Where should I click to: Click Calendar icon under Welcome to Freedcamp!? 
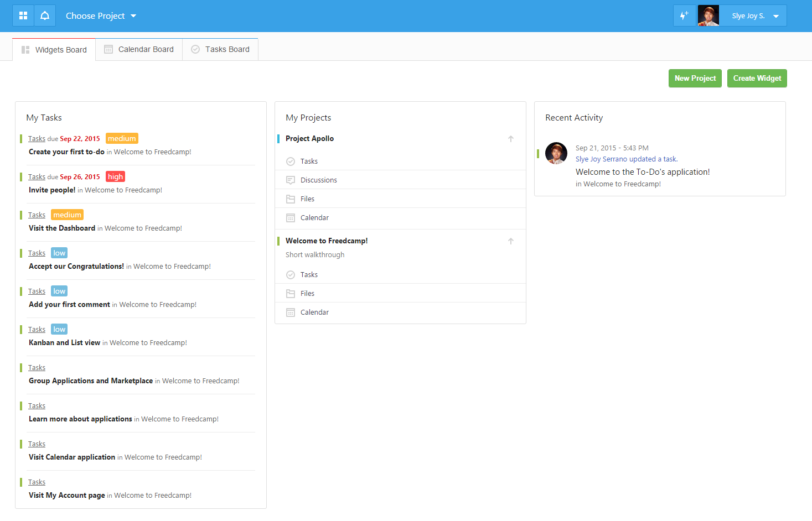(291, 312)
